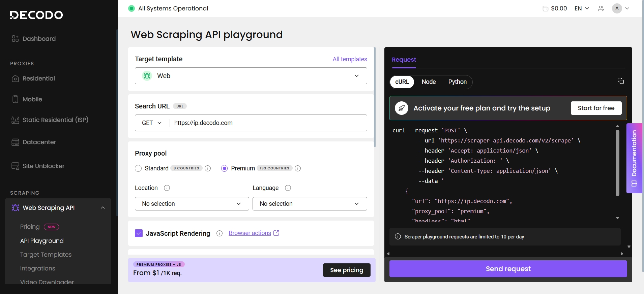Viewport: 644px width, 294px height.
Task: Click info icon beside Location label
Action: pyautogui.click(x=167, y=188)
